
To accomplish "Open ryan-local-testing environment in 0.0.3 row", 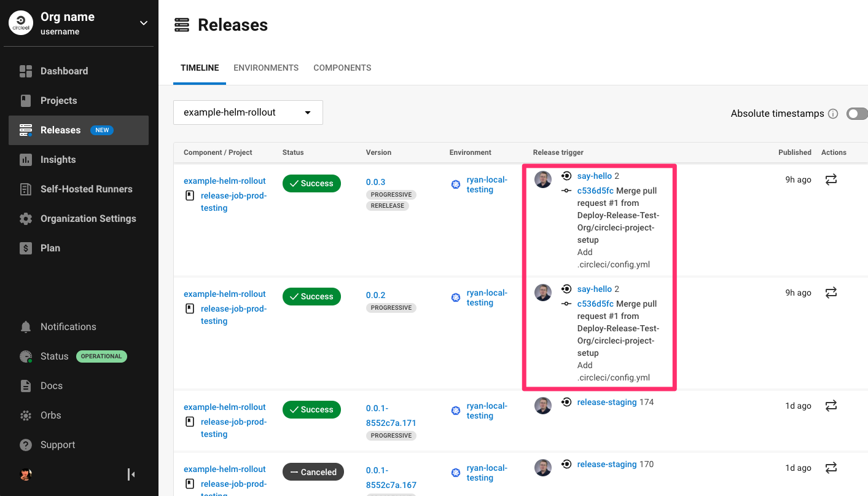I will (x=487, y=185).
